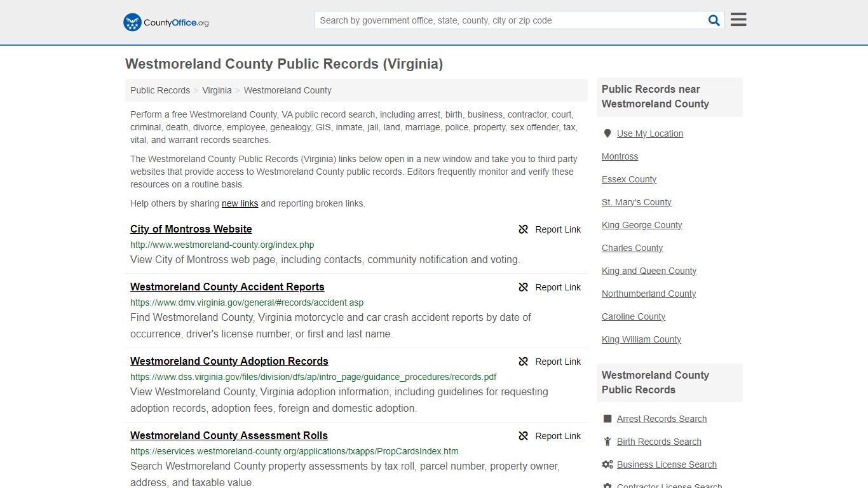This screenshot has width=868, height=488.
Task: Open dmv.virginia.gov accident records URL
Action: (x=247, y=302)
